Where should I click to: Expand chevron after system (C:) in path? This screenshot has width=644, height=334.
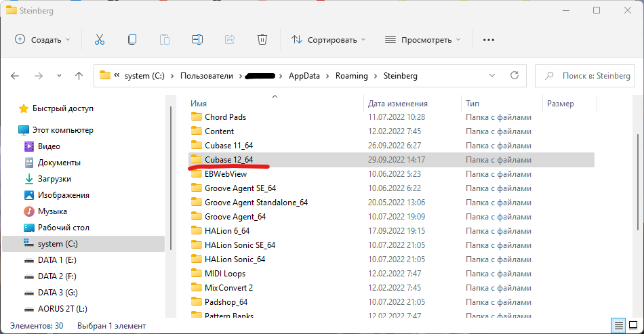click(x=172, y=76)
